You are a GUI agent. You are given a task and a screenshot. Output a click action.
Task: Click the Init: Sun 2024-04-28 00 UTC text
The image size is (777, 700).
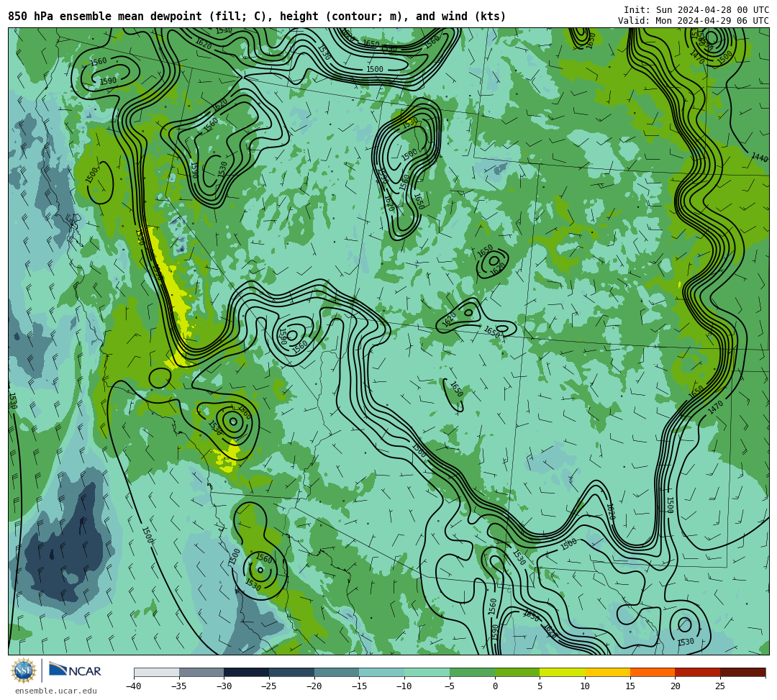[x=696, y=10]
